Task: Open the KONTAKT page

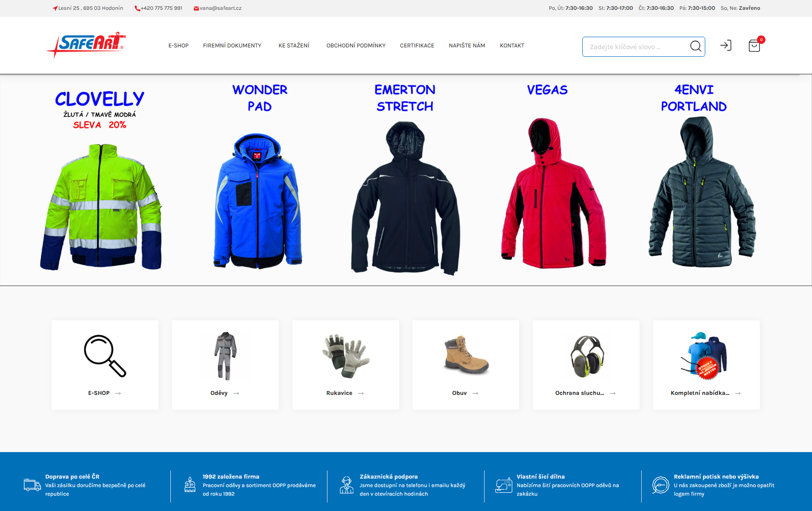Action: 512,46
